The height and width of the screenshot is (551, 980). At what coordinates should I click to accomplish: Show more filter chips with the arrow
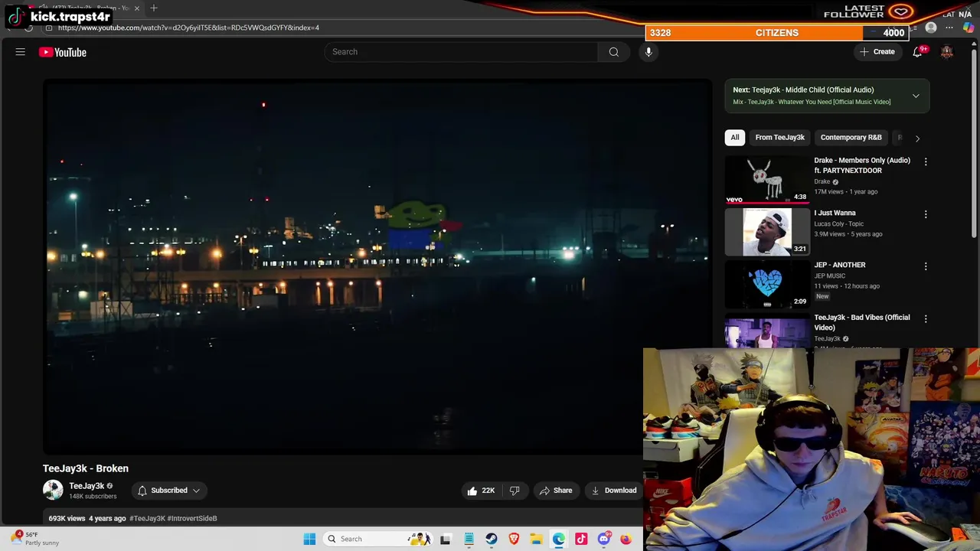pyautogui.click(x=917, y=138)
